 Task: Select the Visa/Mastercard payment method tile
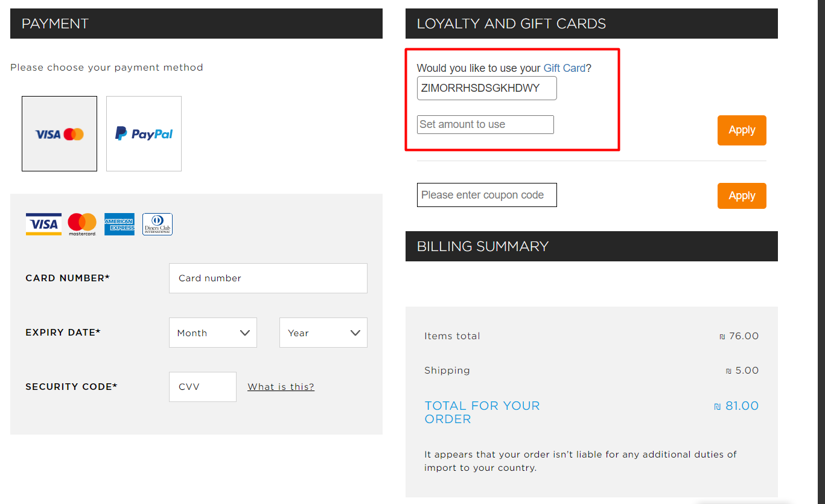tap(59, 133)
